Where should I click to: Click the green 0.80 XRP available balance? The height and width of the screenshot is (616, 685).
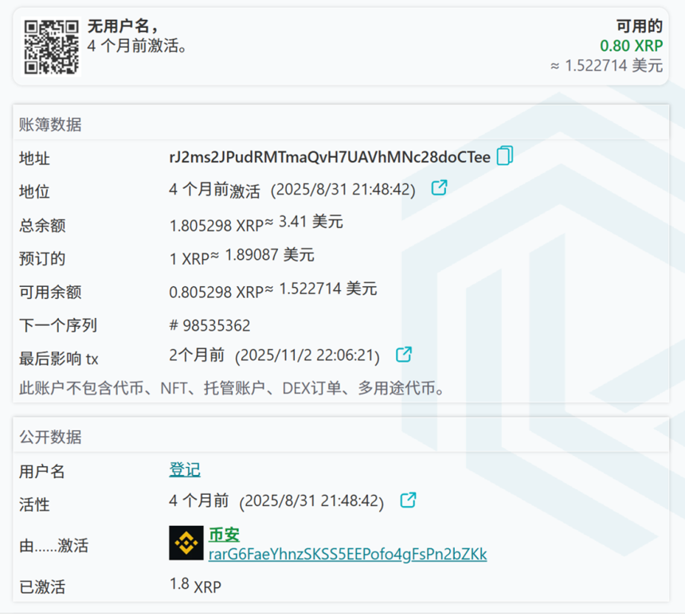point(631,46)
